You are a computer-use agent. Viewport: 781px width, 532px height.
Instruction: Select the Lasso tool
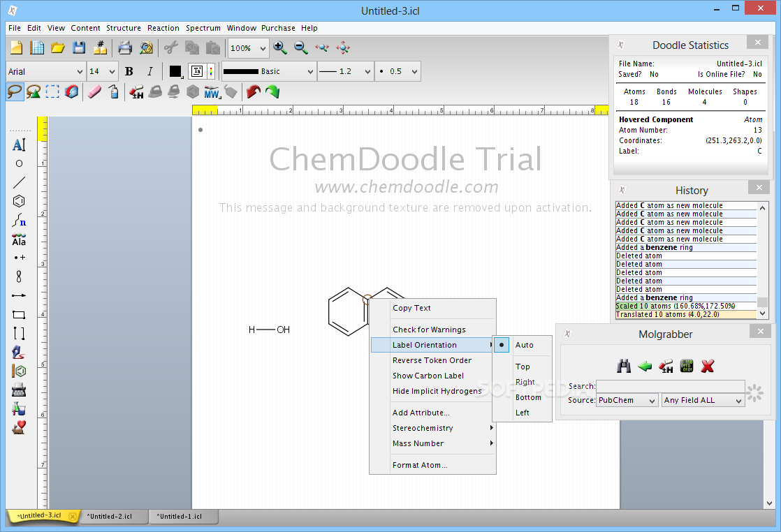(15, 92)
